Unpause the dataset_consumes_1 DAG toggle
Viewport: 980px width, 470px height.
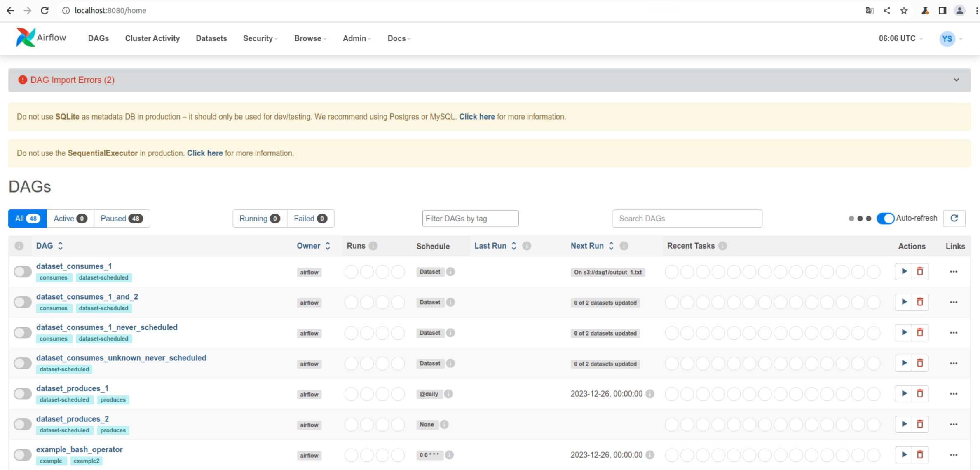[23, 272]
